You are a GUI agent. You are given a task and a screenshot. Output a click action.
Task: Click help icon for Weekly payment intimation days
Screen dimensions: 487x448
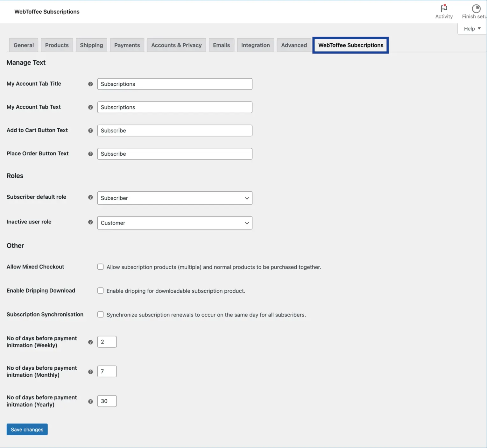click(90, 342)
